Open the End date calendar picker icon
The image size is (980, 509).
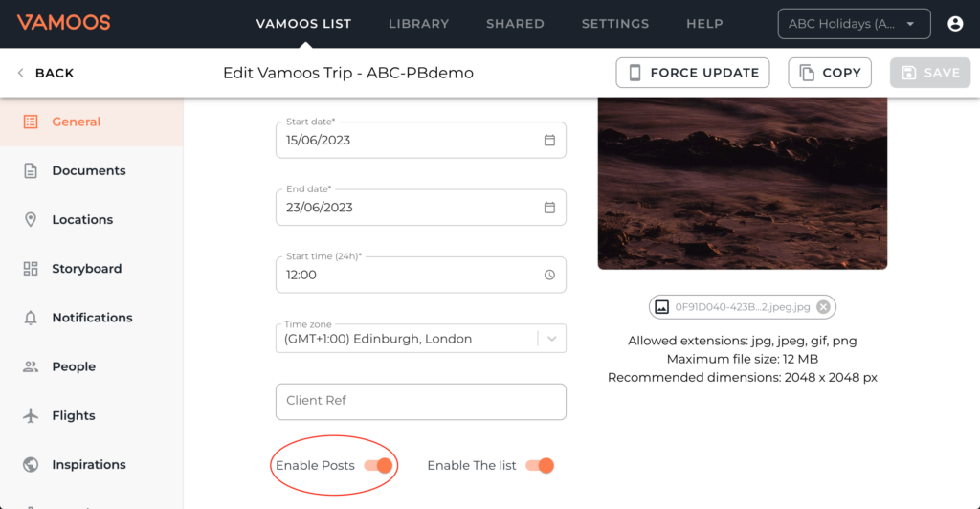549,208
